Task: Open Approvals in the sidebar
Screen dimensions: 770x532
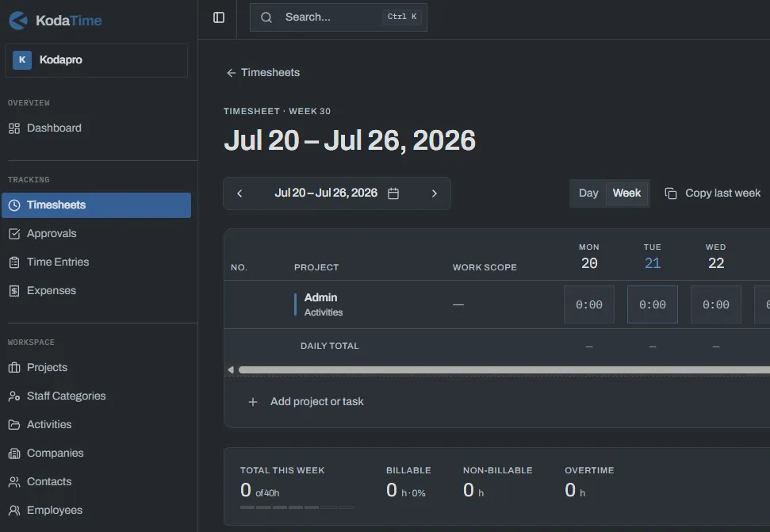Action: click(96, 234)
